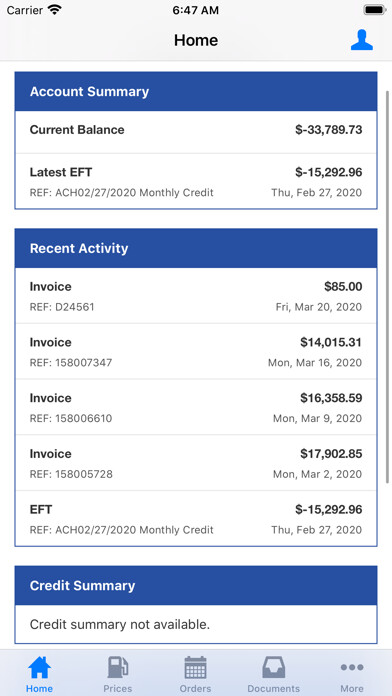Open the More ellipsis icon
The width and height of the screenshot is (392, 696).
tap(352, 667)
